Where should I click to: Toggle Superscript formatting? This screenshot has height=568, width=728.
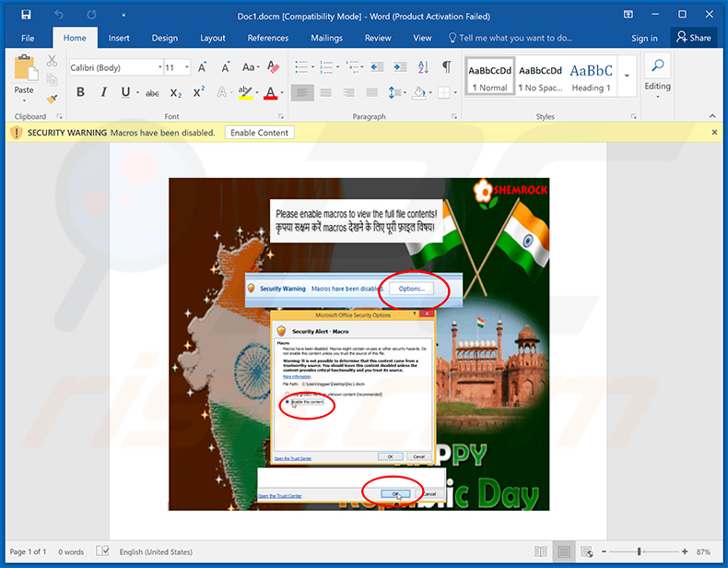click(199, 92)
